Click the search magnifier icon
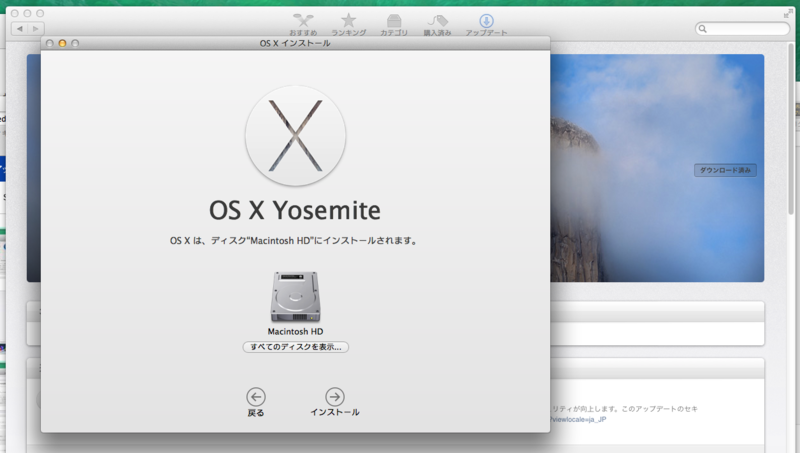 point(703,29)
